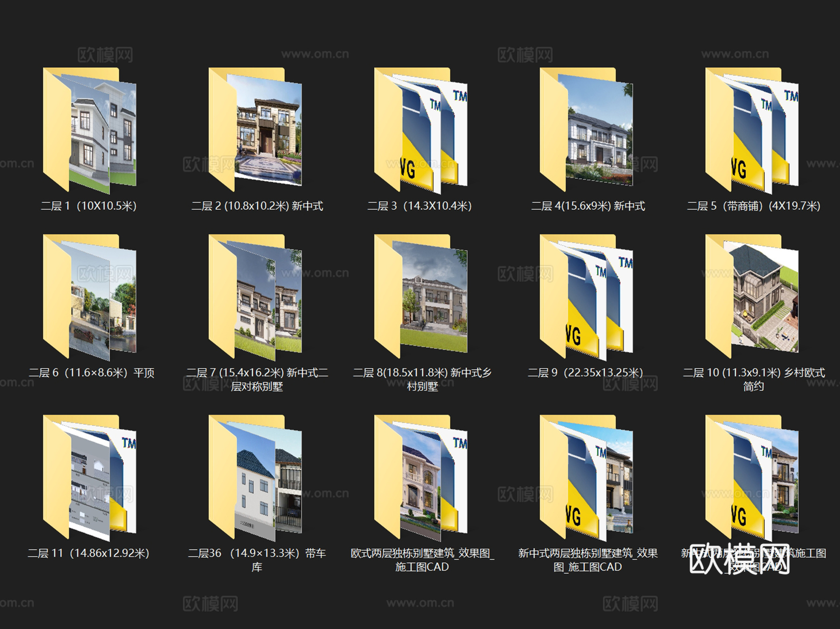Click the file name "二层 9（22.35x13.25米）"
The image size is (840, 629).
585,373
